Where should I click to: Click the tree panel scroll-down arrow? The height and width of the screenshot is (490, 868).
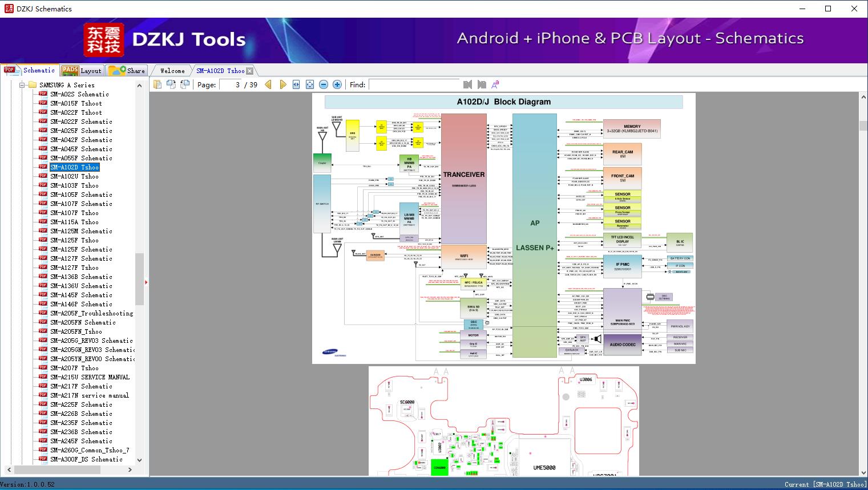[x=139, y=460]
